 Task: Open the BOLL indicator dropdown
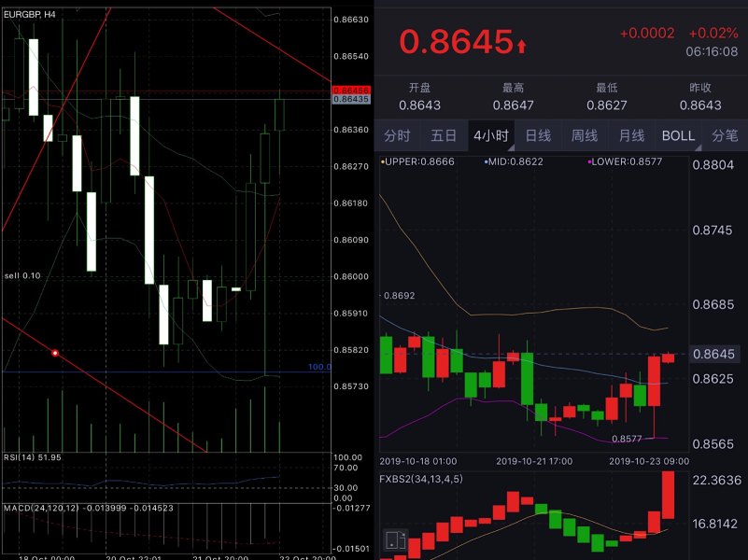click(678, 135)
